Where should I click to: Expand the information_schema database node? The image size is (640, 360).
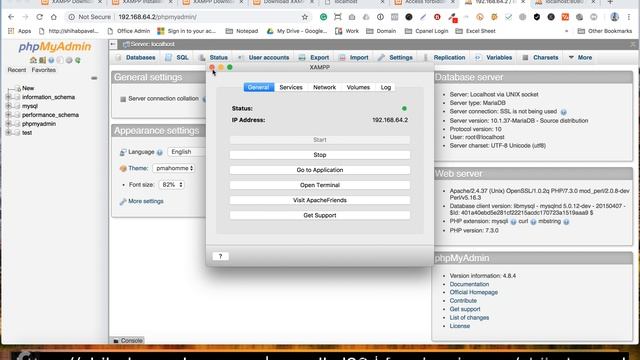click(x=8, y=97)
